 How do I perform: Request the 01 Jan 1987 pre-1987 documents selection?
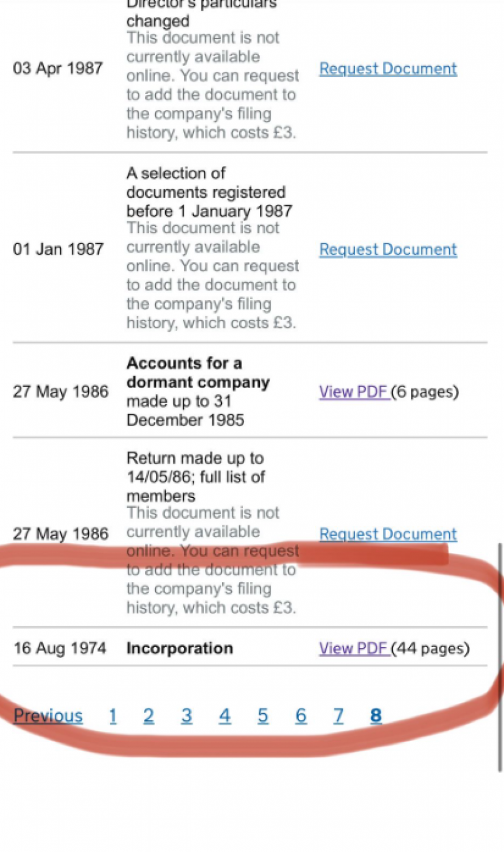point(388,250)
